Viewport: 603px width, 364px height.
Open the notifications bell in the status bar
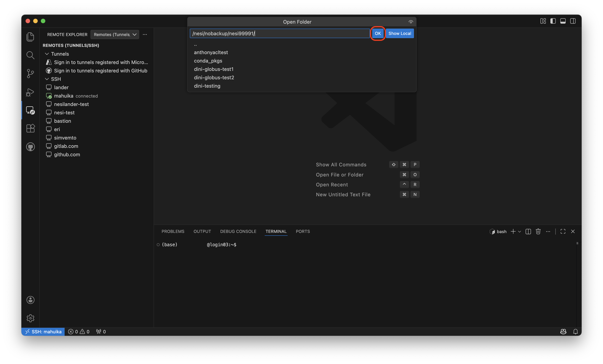(x=576, y=332)
